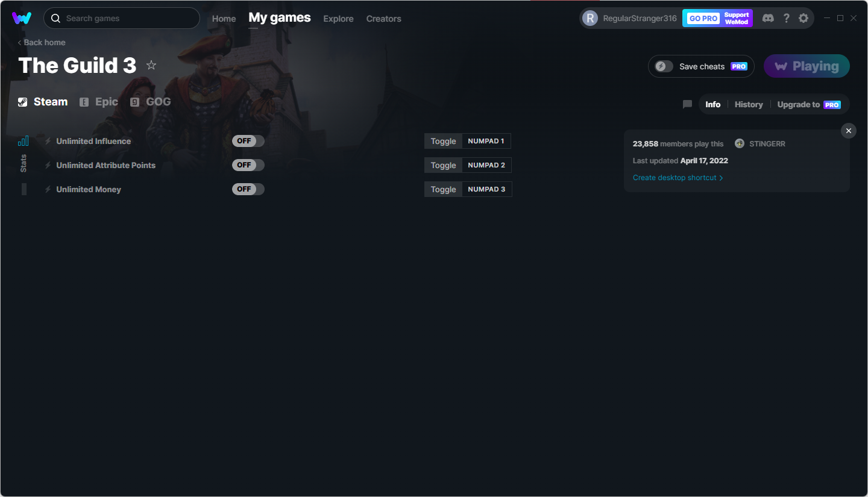Open the help question mark icon
Image resolution: width=868 pixels, height=497 pixels.
(786, 18)
